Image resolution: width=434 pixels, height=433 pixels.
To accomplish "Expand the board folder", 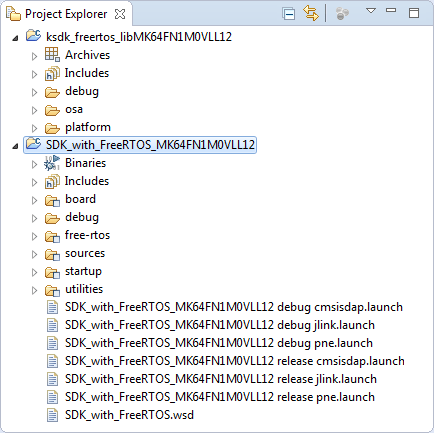I will 34,200.
